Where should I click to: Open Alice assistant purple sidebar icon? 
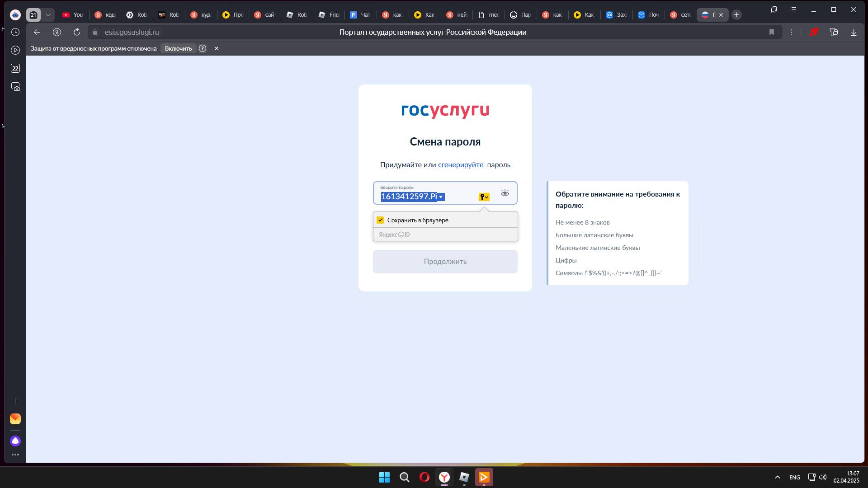[x=15, y=441]
